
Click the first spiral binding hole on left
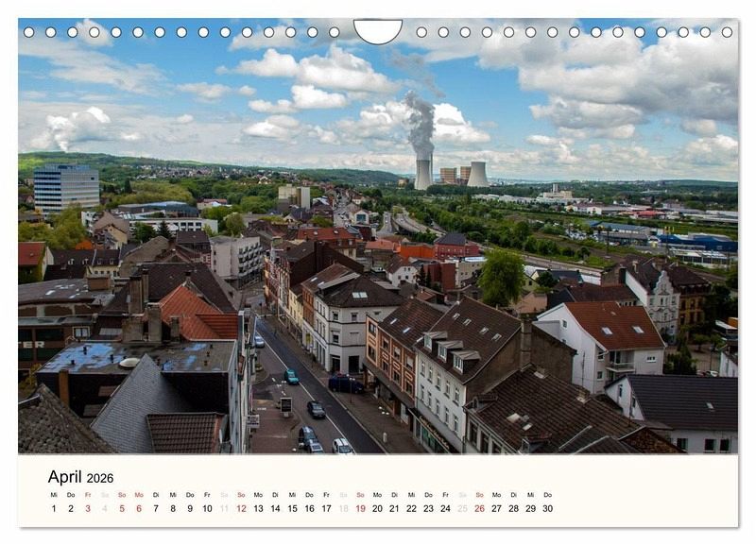[28, 32]
